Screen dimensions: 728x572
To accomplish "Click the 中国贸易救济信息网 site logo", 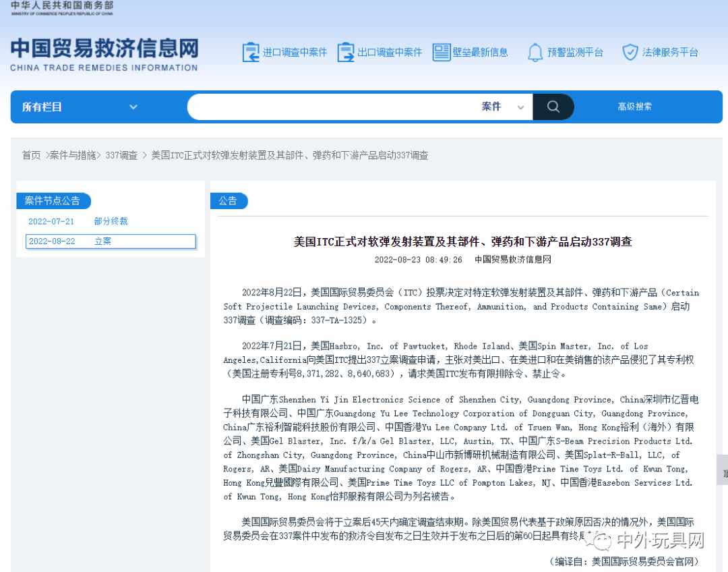I will [x=104, y=54].
